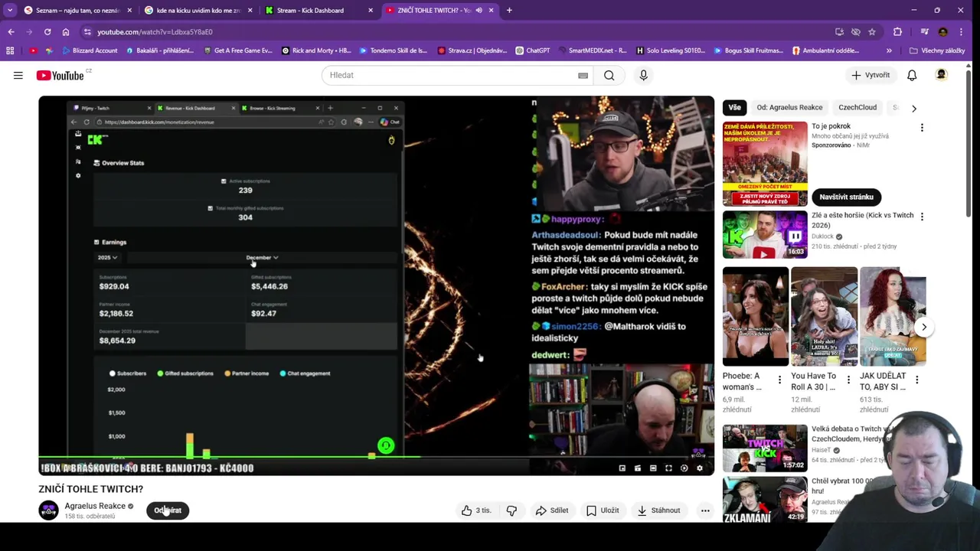Visit advertiser with Navštívit stránku
The width and height of the screenshot is (980, 551).
coord(846,197)
